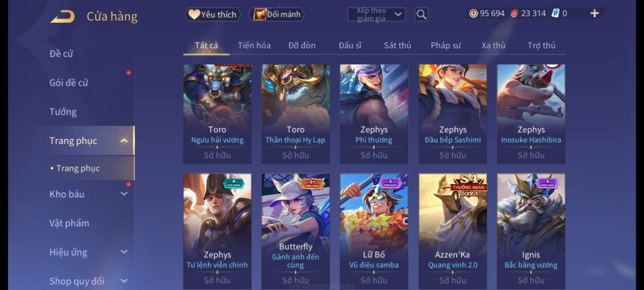The height and width of the screenshot is (290, 644).
Task: Switch to the Pháp sư tab
Action: coord(446,45)
